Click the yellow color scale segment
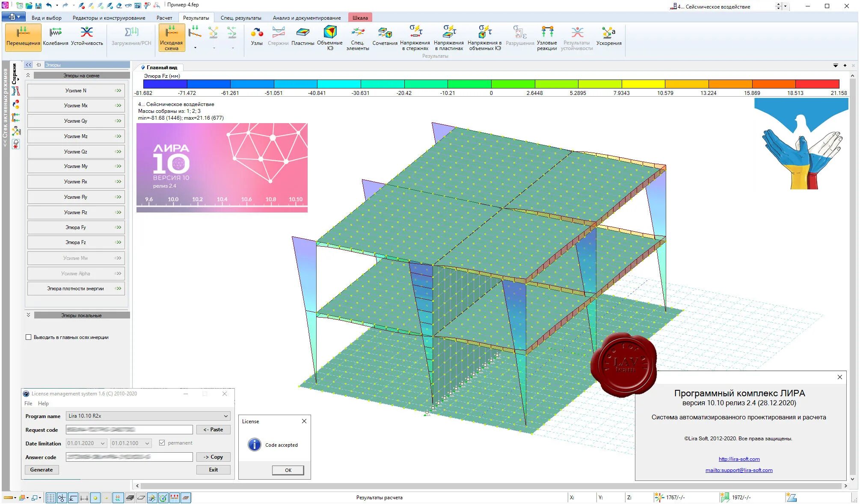 [644, 84]
